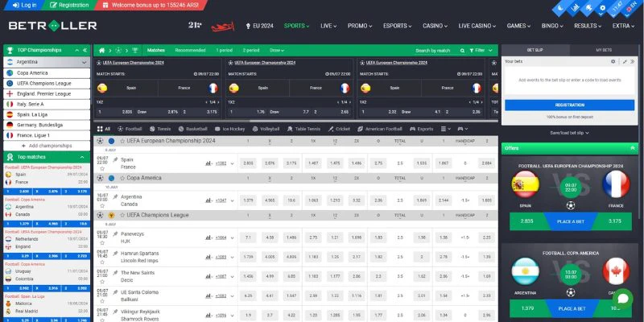This screenshot has width=644, height=322.
Task: Click the football icon in the breadcrumb bar
Action: 118,51
